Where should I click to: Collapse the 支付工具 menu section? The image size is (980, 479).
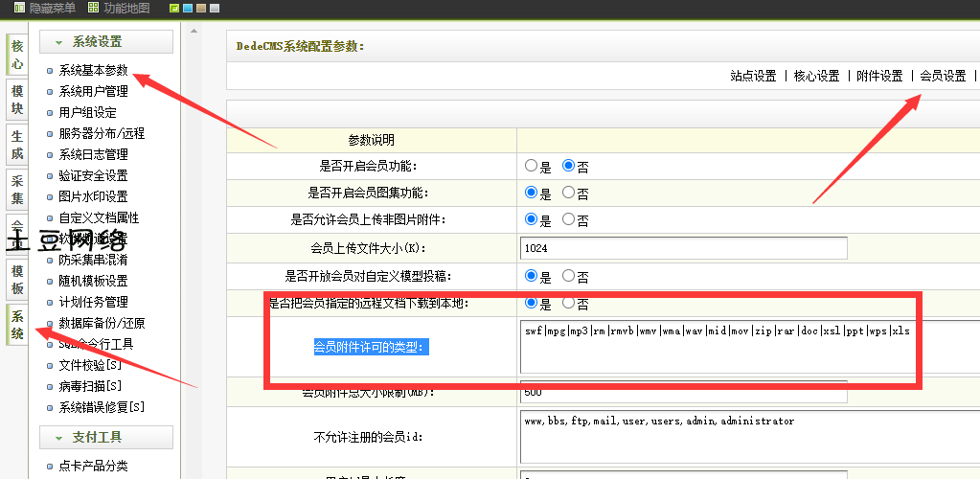tap(106, 437)
